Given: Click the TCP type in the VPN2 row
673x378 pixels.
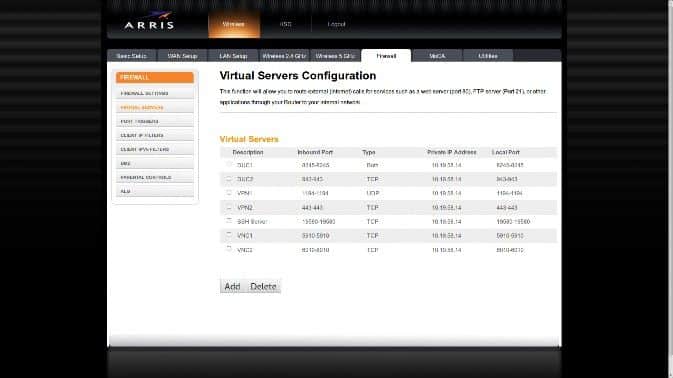Looking at the screenshot, I should 373,208.
